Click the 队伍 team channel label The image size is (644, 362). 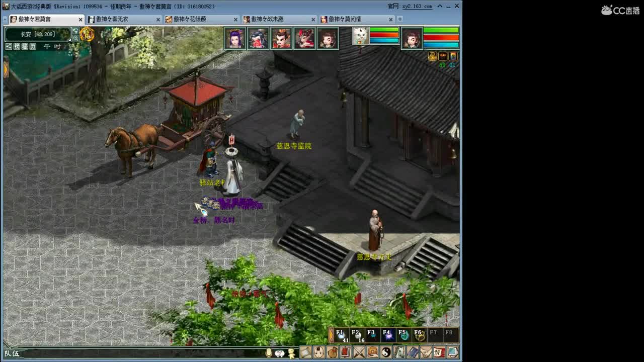(x=13, y=353)
